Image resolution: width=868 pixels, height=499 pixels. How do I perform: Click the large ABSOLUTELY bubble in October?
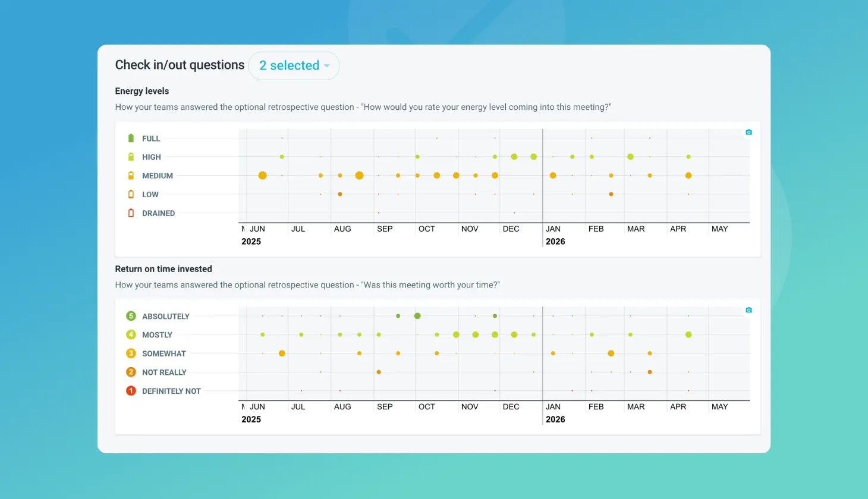pos(417,316)
